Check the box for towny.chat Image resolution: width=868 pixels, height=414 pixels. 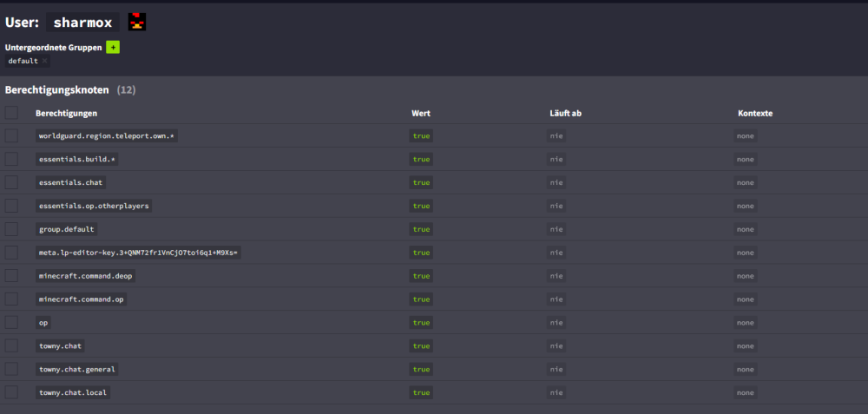click(x=11, y=346)
